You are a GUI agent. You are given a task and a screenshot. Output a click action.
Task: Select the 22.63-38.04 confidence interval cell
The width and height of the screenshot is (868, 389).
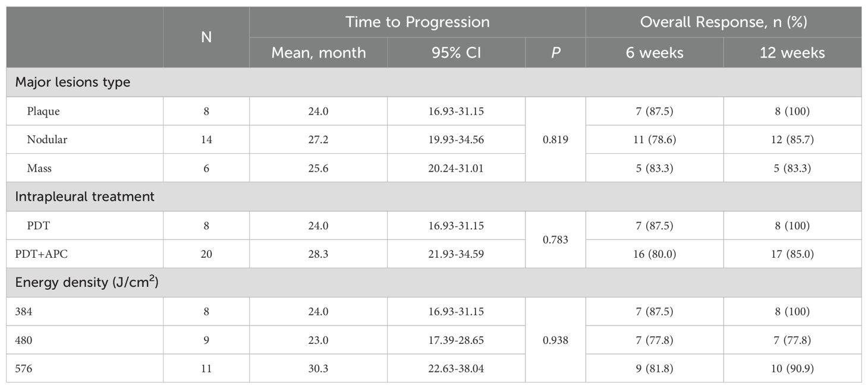(x=456, y=369)
